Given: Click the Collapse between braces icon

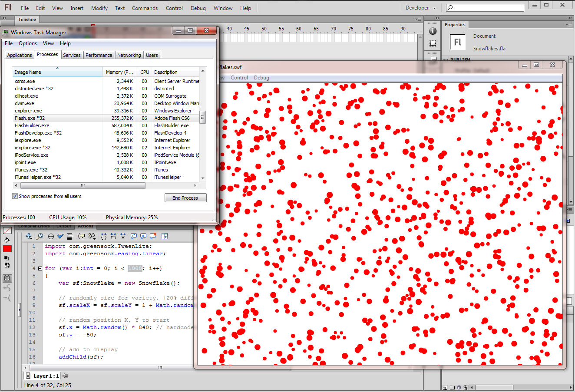Looking at the screenshot, I should (103, 236).
